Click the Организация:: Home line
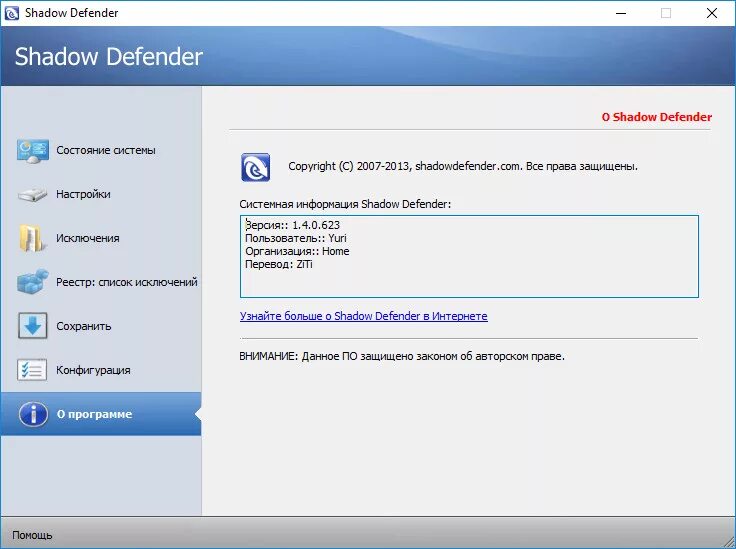 (x=297, y=252)
